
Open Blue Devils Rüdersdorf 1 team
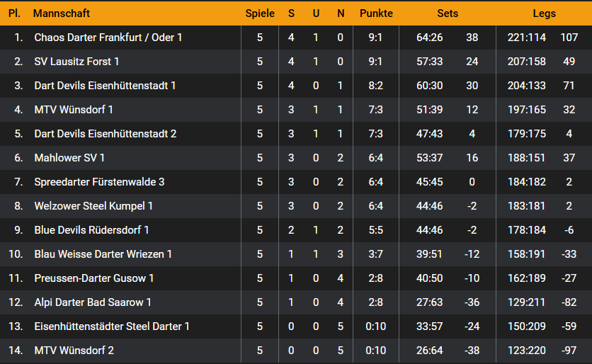pos(91,230)
